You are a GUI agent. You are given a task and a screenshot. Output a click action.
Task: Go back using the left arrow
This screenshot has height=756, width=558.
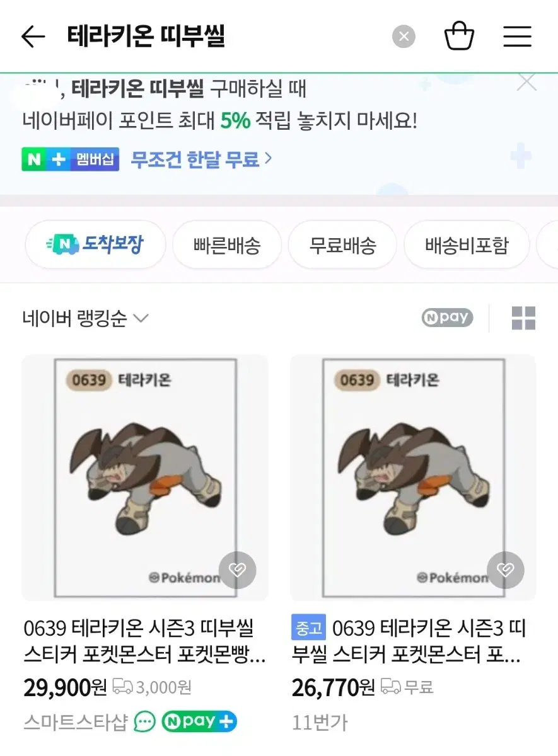(x=33, y=37)
